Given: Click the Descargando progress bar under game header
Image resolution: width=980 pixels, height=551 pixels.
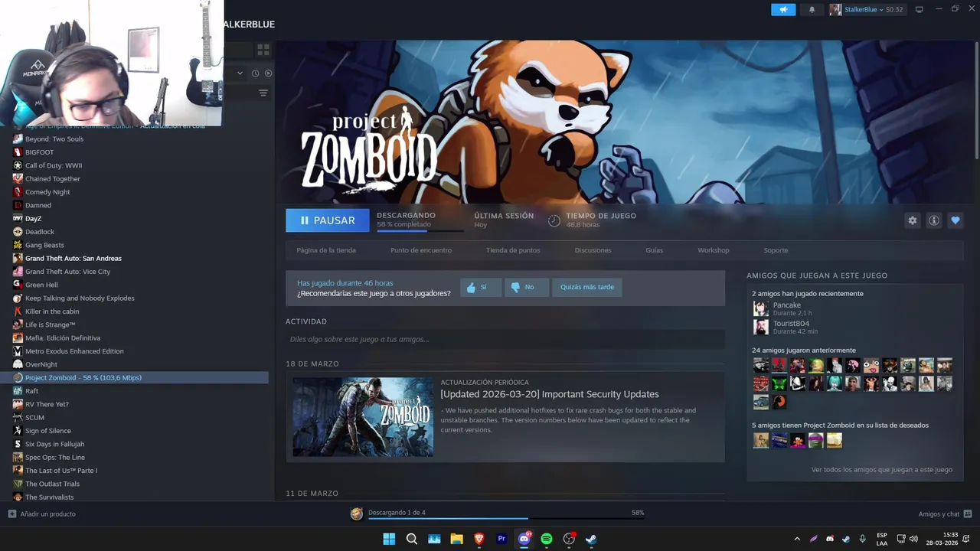Looking at the screenshot, I should 420,230.
